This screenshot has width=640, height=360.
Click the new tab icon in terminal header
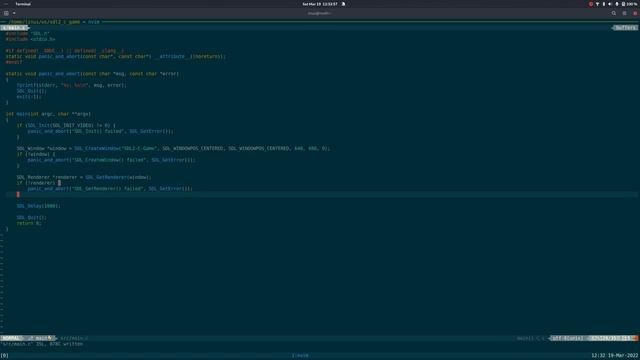tap(6, 13)
